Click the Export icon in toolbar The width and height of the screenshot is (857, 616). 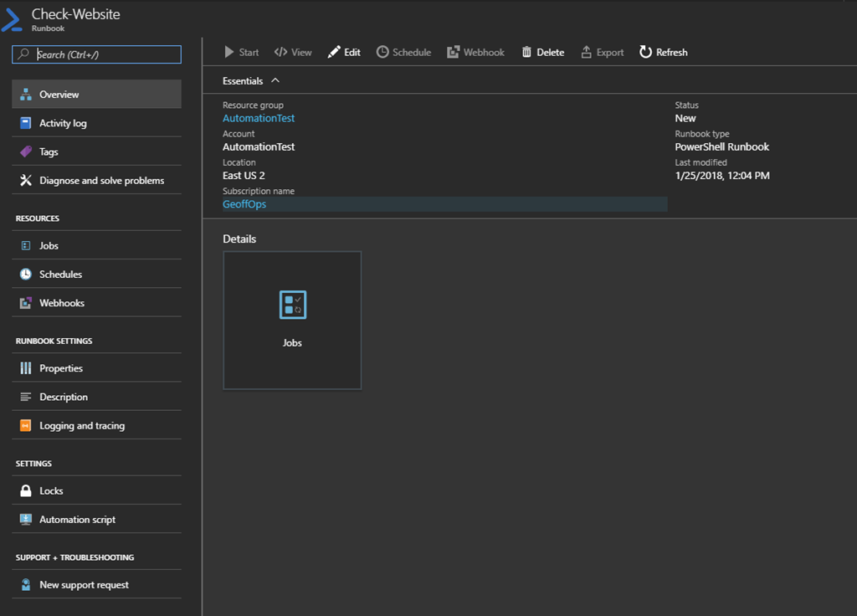pyautogui.click(x=586, y=52)
